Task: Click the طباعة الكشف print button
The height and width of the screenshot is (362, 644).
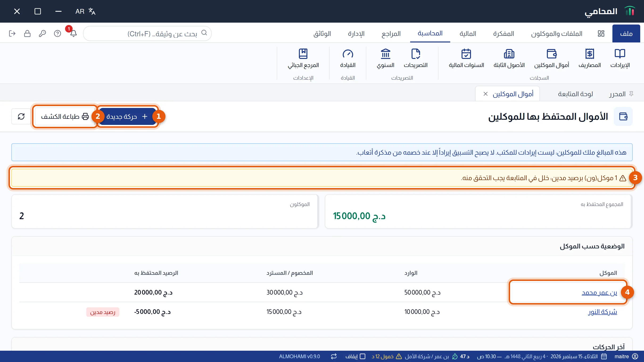Action: pyautogui.click(x=65, y=116)
